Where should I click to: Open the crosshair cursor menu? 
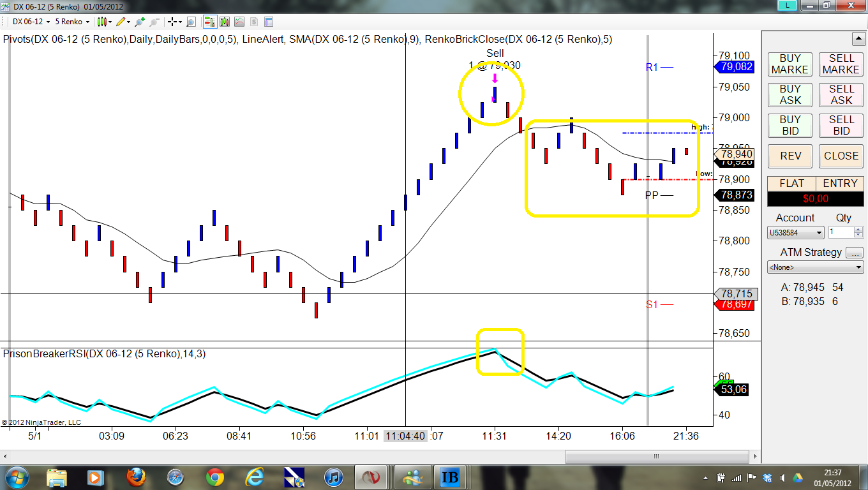pos(174,22)
